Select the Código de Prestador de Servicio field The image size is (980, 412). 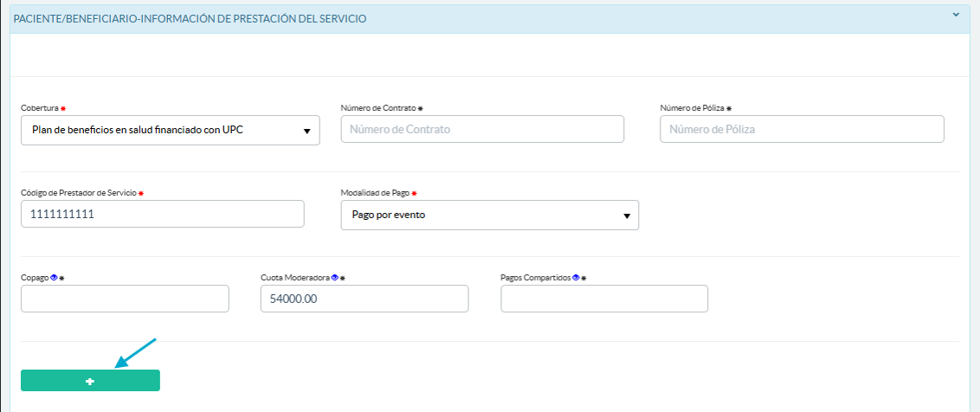(163, 214)
